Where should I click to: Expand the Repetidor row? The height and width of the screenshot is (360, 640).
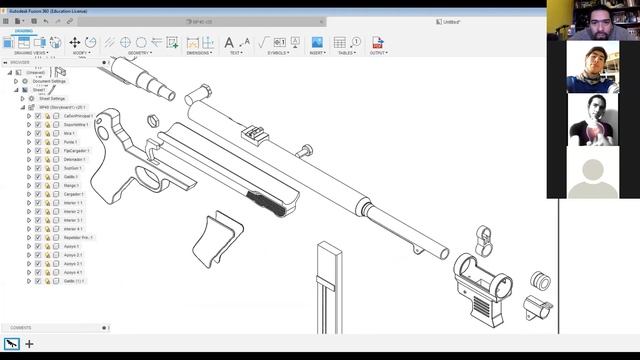(29, 238)
